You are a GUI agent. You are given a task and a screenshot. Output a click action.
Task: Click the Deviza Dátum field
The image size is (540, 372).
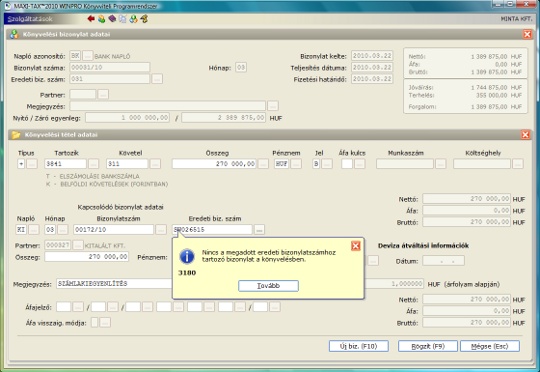(443, 261)
